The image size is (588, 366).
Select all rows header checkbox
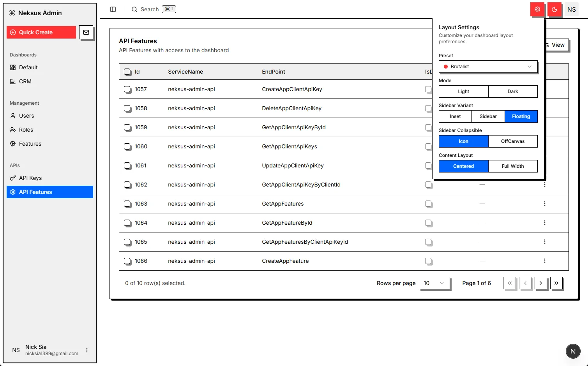tap(127, 72)
